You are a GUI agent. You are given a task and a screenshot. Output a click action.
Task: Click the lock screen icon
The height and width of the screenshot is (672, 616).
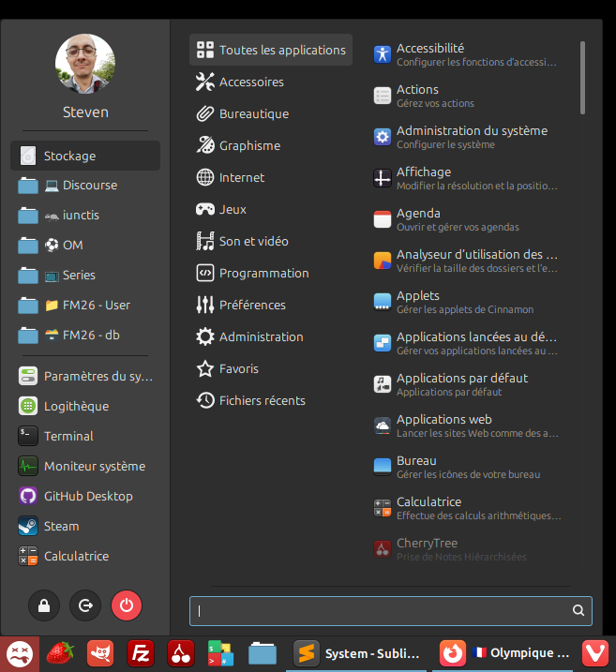click(44, 606)
